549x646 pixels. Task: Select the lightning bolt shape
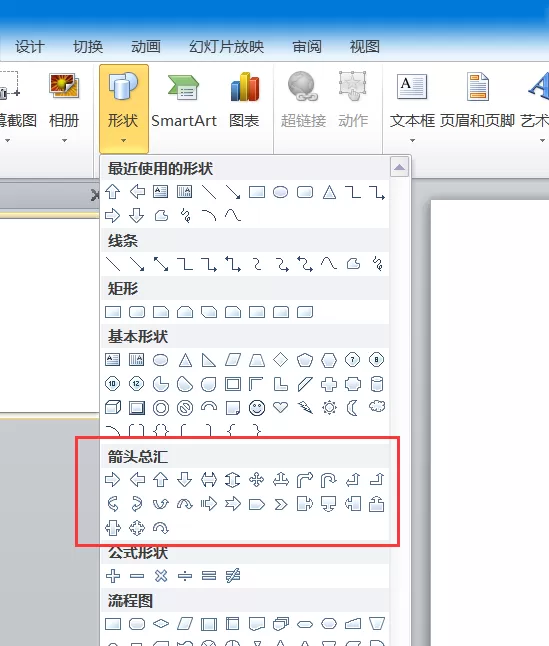point(305,408)
